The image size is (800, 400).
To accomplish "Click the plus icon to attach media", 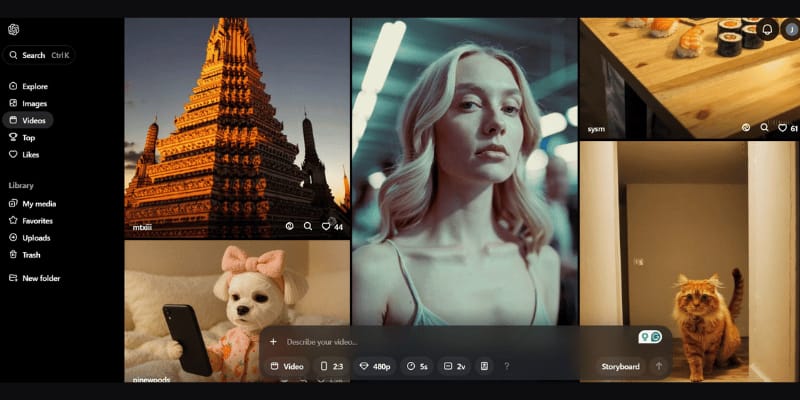I will pos(273,342).
